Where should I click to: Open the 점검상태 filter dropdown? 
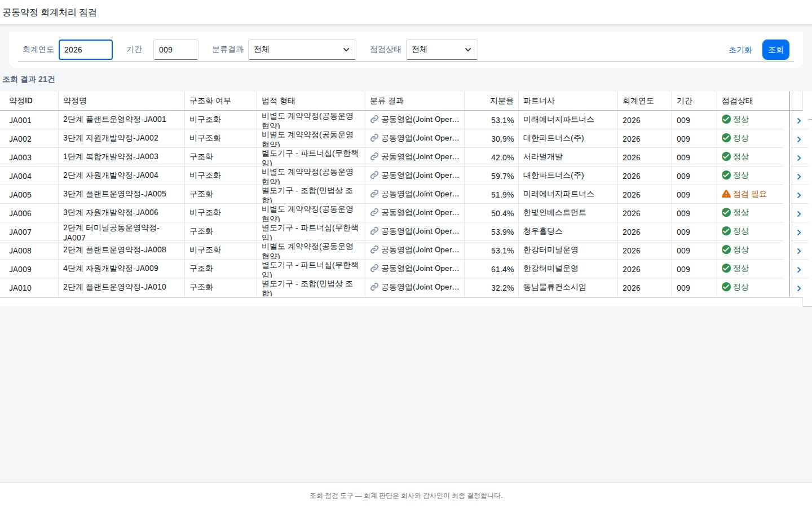[x=442, y=50]
